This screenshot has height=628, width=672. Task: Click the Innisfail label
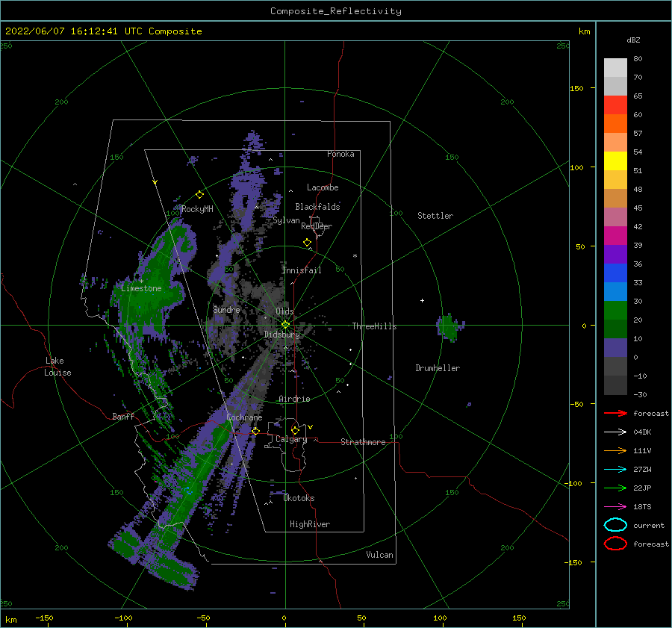pos(302,270)
